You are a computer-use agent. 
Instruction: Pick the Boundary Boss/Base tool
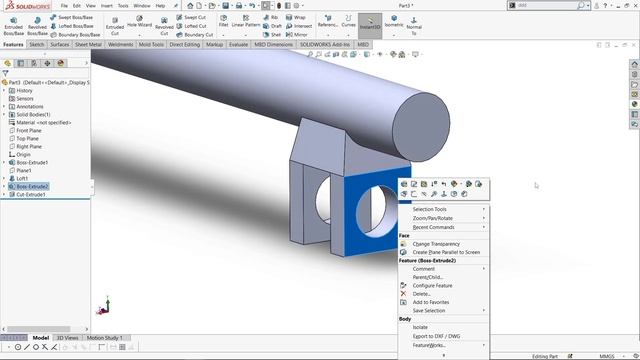pyautogui.click(x=75, y=35)
